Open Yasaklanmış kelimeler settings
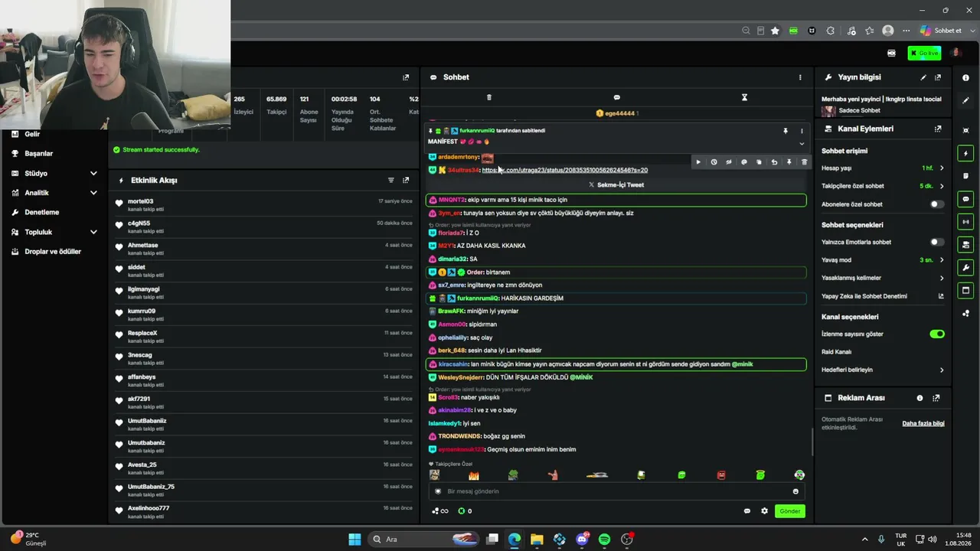 click(x=882, y=278)
